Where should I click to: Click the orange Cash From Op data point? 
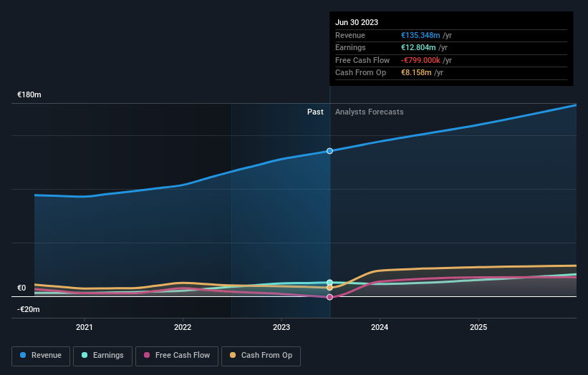(329, 288)
